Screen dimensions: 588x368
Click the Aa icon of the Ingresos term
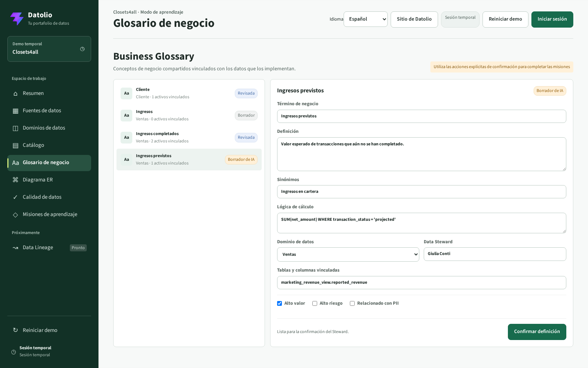126,116
